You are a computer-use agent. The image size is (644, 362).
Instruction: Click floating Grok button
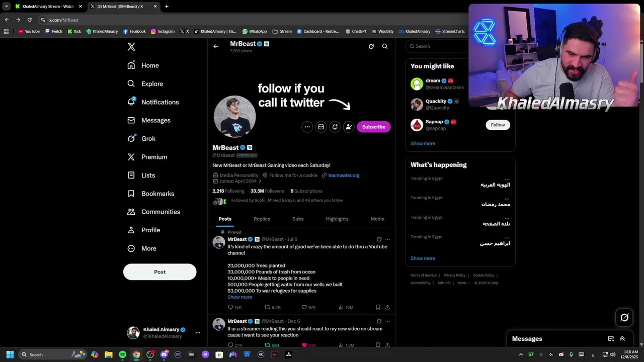624,317
